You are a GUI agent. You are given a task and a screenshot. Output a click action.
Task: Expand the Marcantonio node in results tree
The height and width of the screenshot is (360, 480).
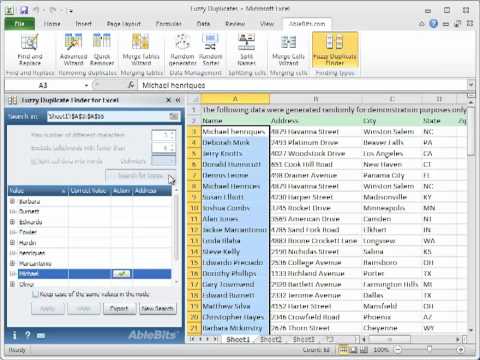12,263
